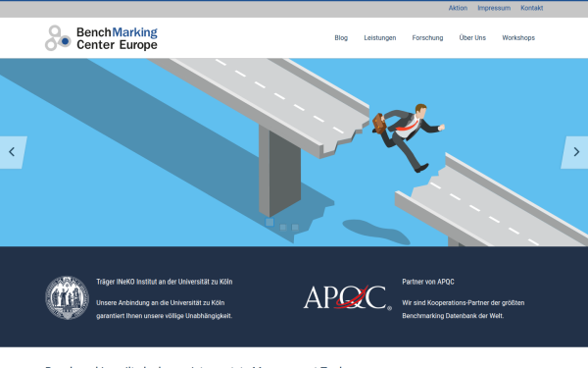Click text 'Wir sind Kooperations-Partner der größten'

tap(464, 302)
